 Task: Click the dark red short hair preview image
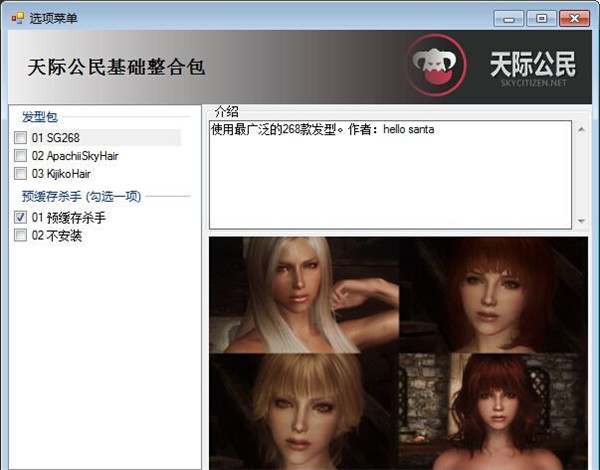pyautogui.click(x=493, y=295)
